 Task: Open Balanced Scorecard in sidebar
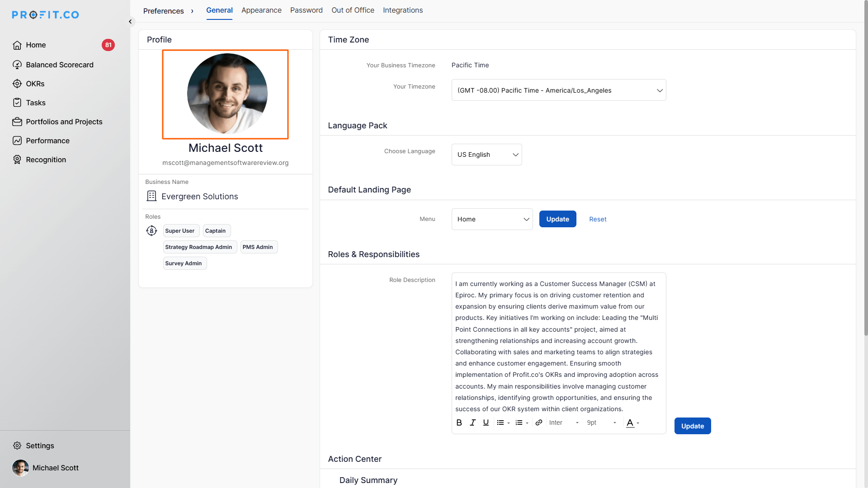(59, 65)
